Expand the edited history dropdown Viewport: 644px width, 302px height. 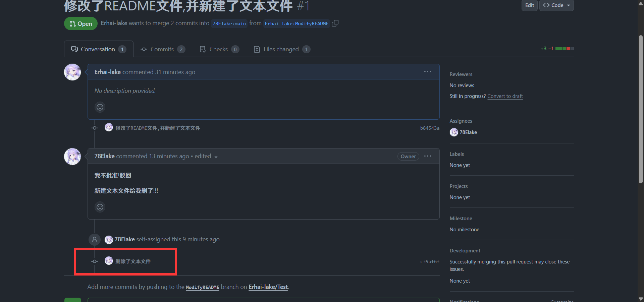point(216,157)
